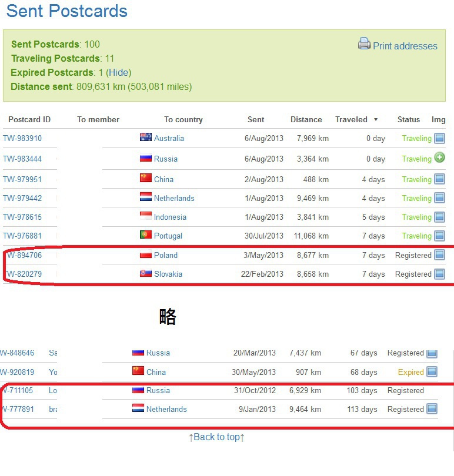Open Print addresses link
Image resolution: width=454 pixels, height=476 pixels.
tap(405, 46)
